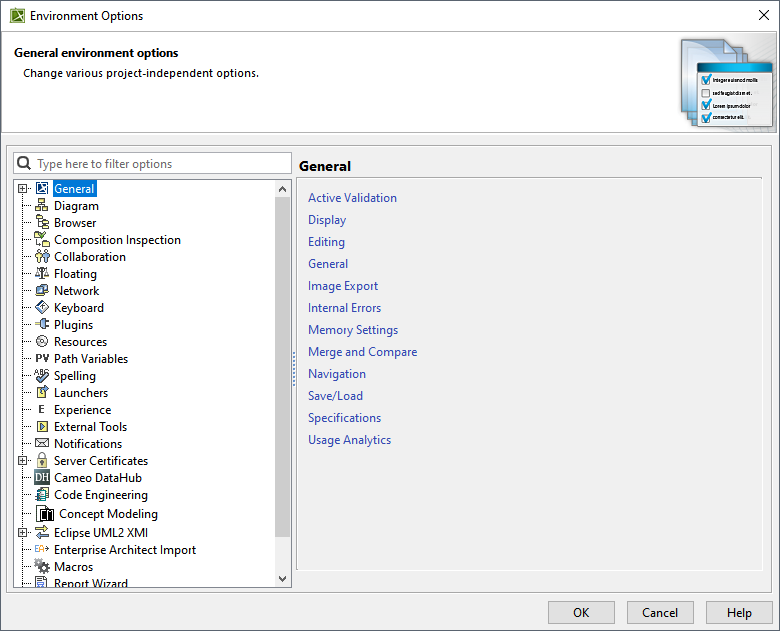This screenshot has height=631, width=780.
Task: Expand the Server Certificates node
Action: pyautogui.click(x=23, y=461)
